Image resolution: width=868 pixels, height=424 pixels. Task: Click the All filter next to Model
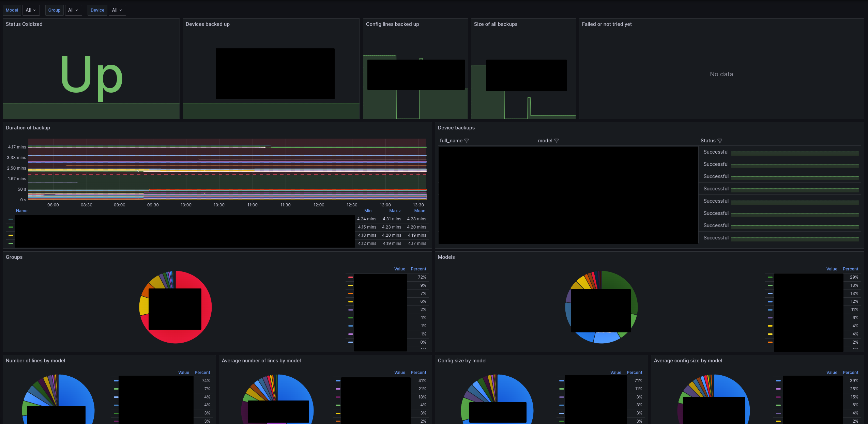click(x=30, y=10)
